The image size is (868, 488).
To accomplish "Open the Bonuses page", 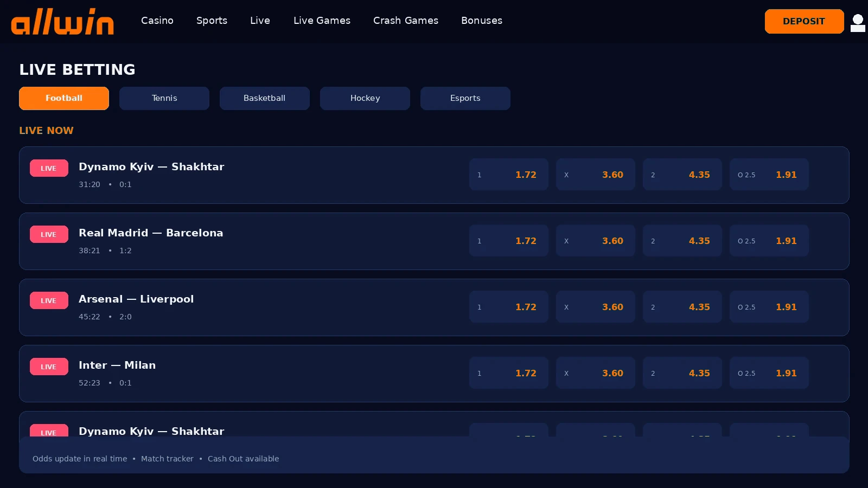I will 482,21.
